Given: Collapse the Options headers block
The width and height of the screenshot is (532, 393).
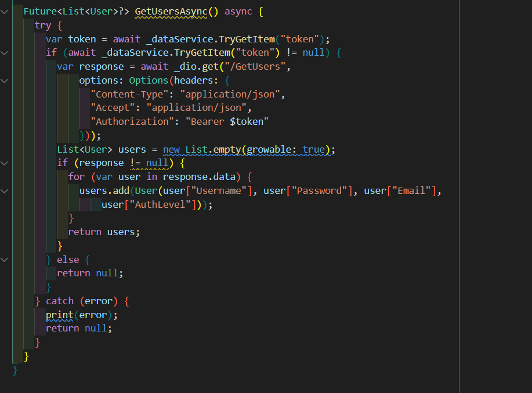Looking at the screenshot, I should tap(5, 80).
